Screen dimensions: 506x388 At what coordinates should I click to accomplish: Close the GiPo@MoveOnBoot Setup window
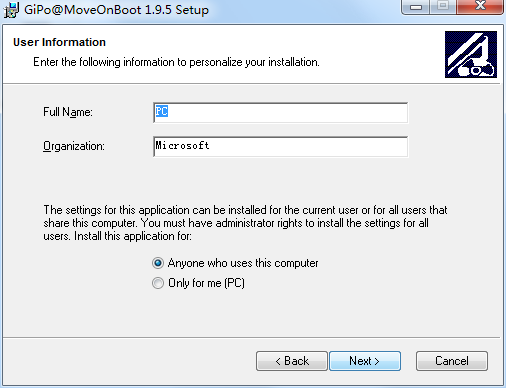(480, 6)
